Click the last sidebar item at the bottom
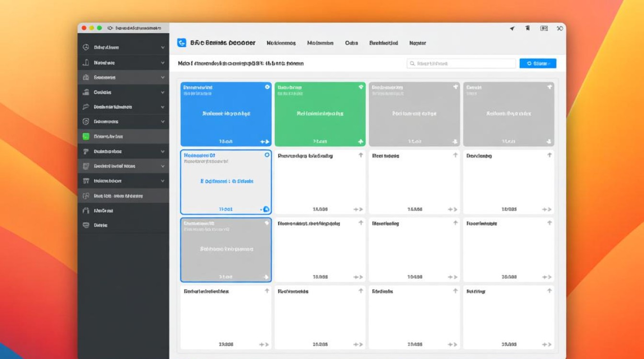The image size is (644, 359). [x=101, y=225]
